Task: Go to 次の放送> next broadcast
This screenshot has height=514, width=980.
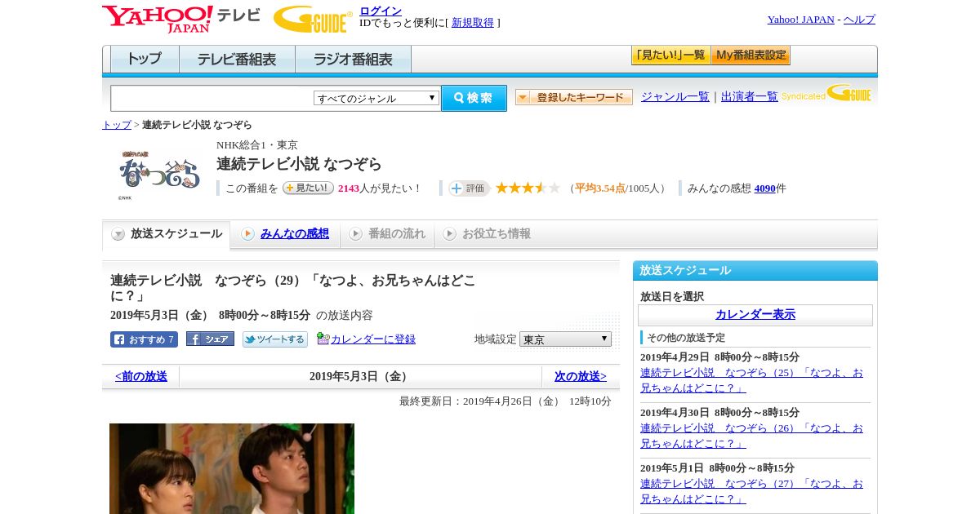Action: [x=581, y=377]
